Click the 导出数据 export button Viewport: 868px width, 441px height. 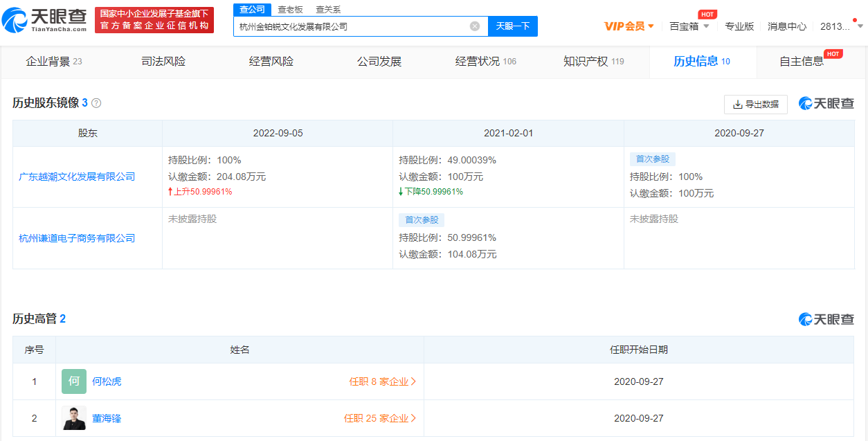click(x=755, y=104)
